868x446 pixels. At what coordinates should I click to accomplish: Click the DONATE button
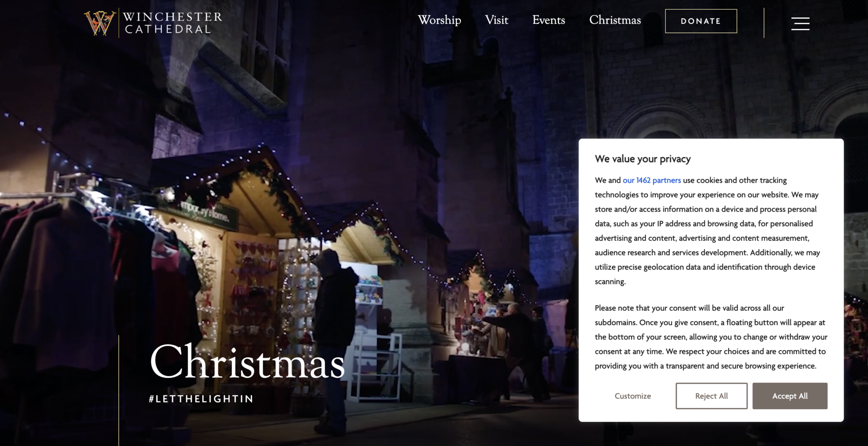pyautogui.click(x=701, y=21)
